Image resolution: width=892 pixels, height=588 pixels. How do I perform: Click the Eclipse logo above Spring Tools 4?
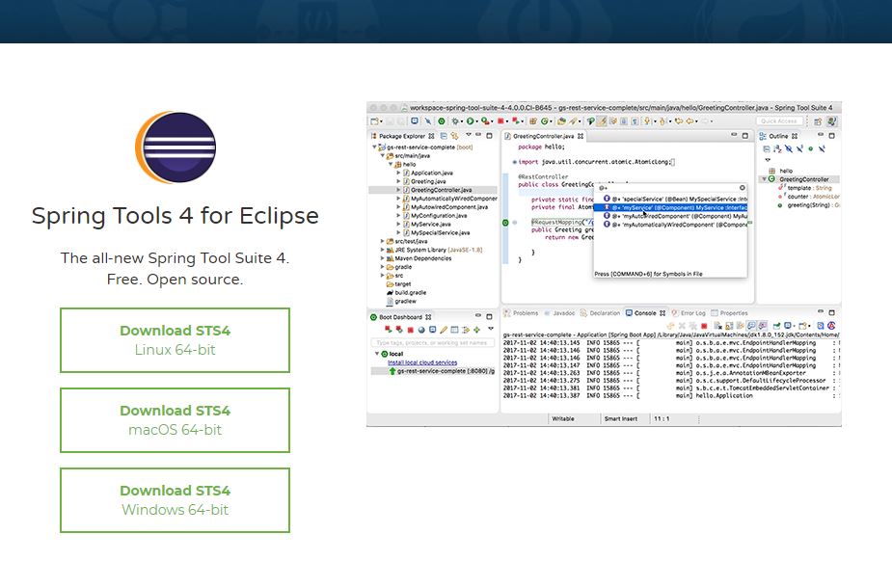pos(176,147)
